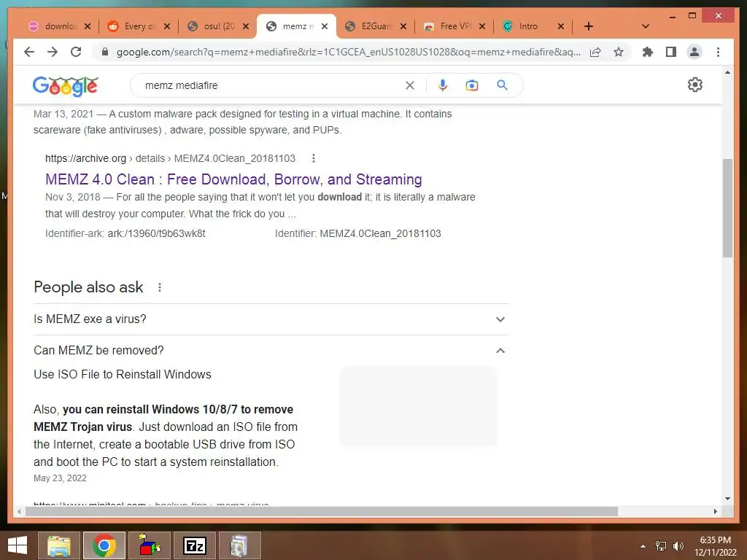Screen dimensions: 747x560
Task: Open the archive.org details URL breadcrumb
Action: pos(170,158)
